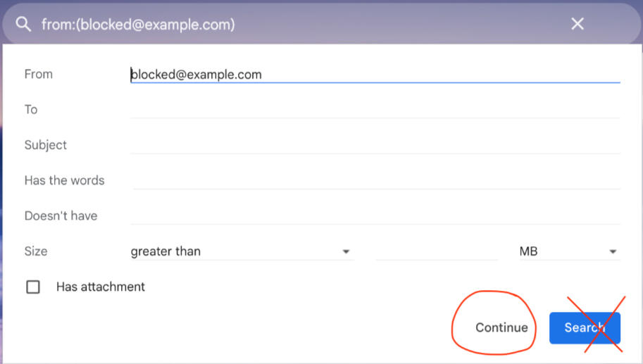Enable the Has attachment checkbox
The width and height of the screenshot is (643, 364).
(33, 287)
